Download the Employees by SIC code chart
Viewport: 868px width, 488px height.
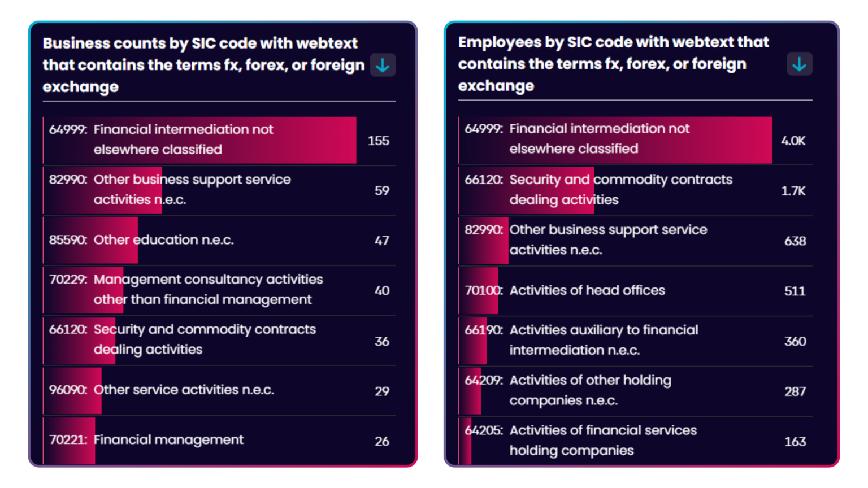coord(799,64)
